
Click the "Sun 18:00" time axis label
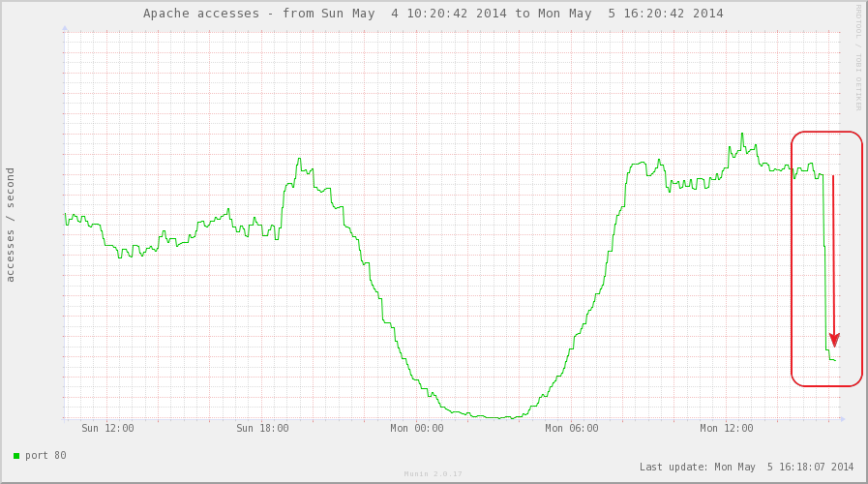tap(262, 428)
